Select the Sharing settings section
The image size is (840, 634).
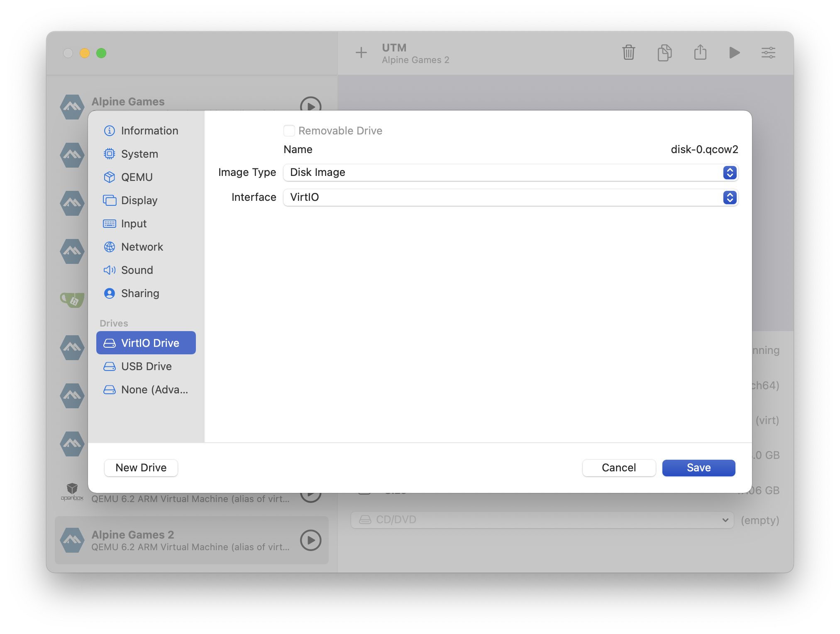tap(140, 293)
